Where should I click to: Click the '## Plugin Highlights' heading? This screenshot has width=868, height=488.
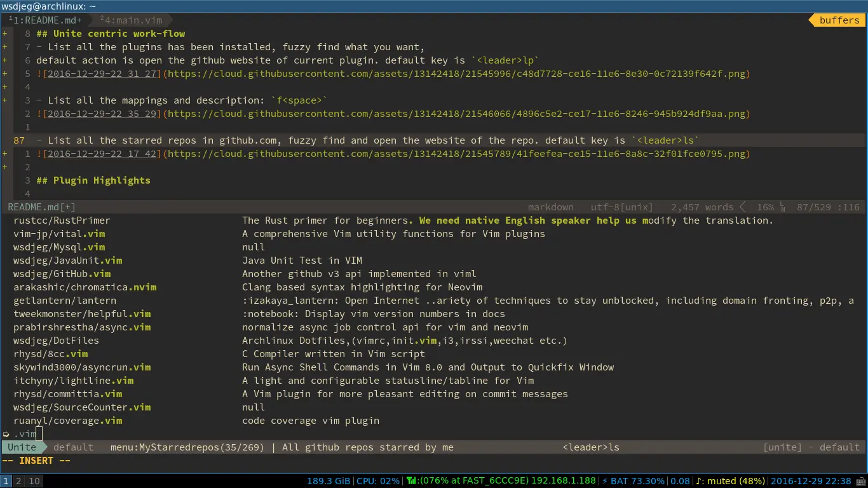93,180
